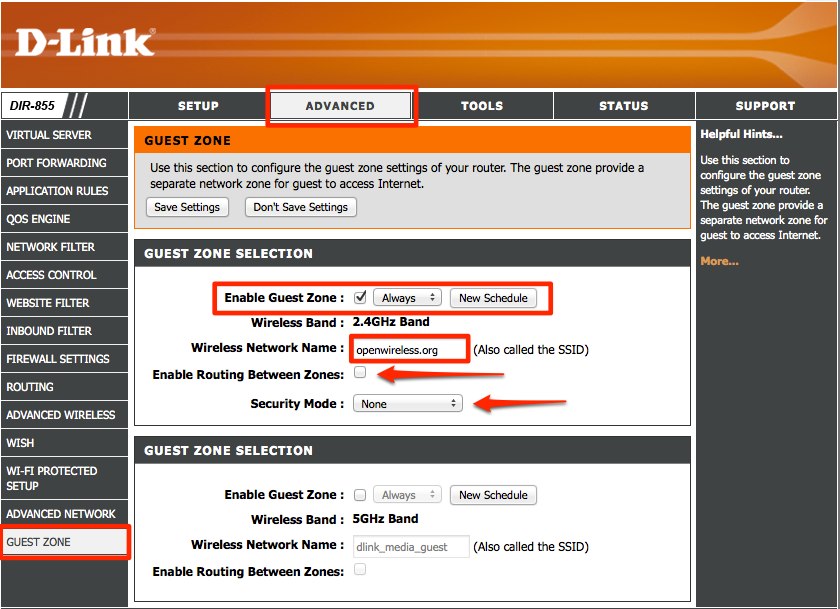
Task: Go to QOS ENGINE
Action: pos(64,219)
